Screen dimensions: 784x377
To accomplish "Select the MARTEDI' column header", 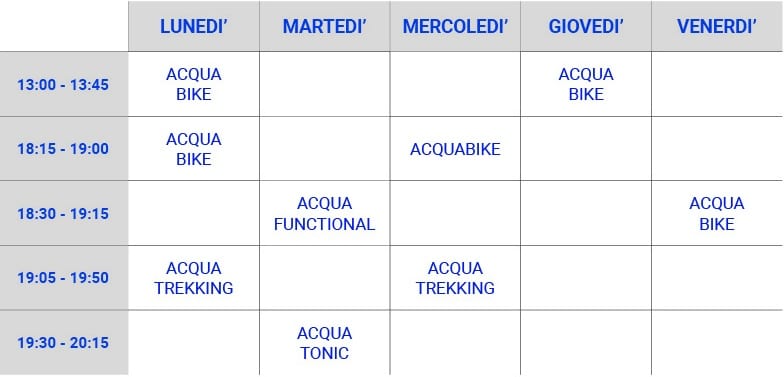I will point(325,26).
